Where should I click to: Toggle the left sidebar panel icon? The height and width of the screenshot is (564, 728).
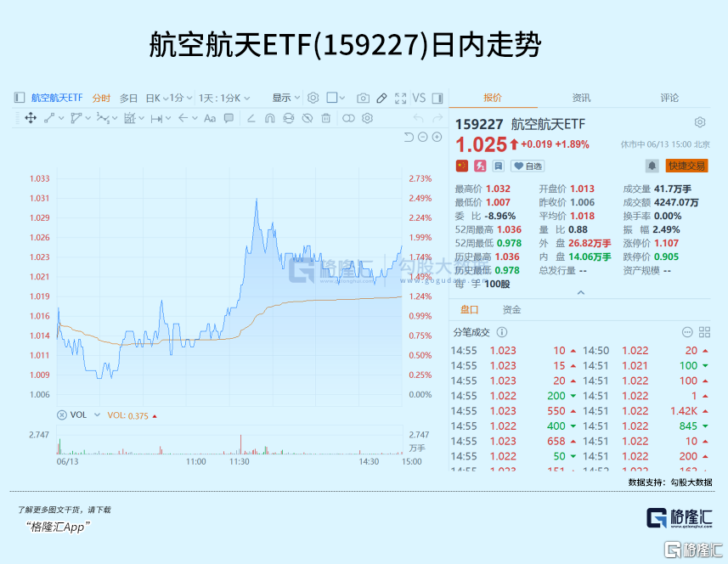pyautogui.click(x=19, y=98)
